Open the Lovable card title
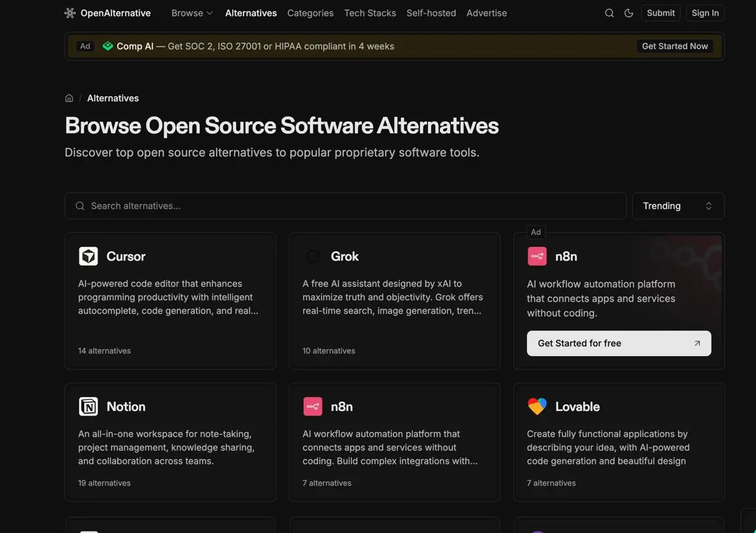This screenshot has width=756, height=533. point(577,406)
